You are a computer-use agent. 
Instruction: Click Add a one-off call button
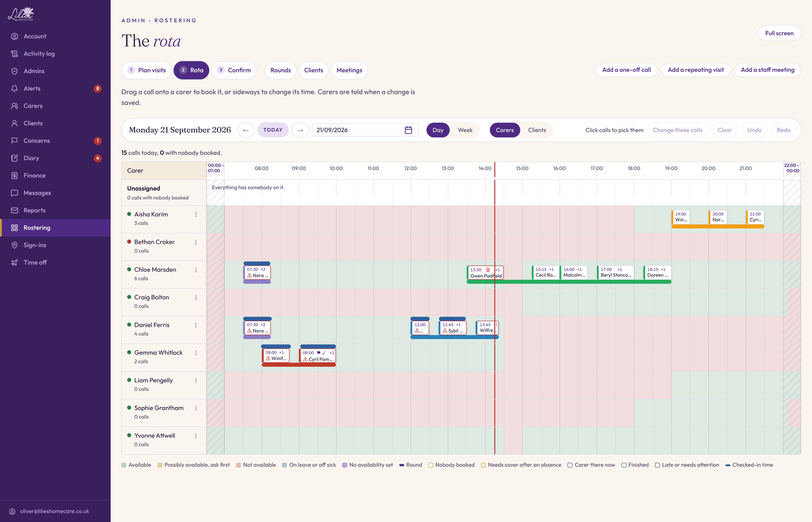coord(626,70)
